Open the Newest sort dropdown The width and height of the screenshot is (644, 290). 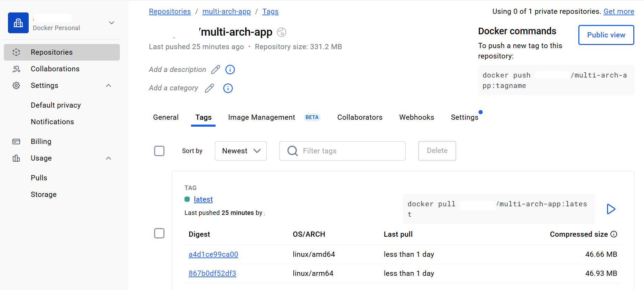[x=241, y=151]
